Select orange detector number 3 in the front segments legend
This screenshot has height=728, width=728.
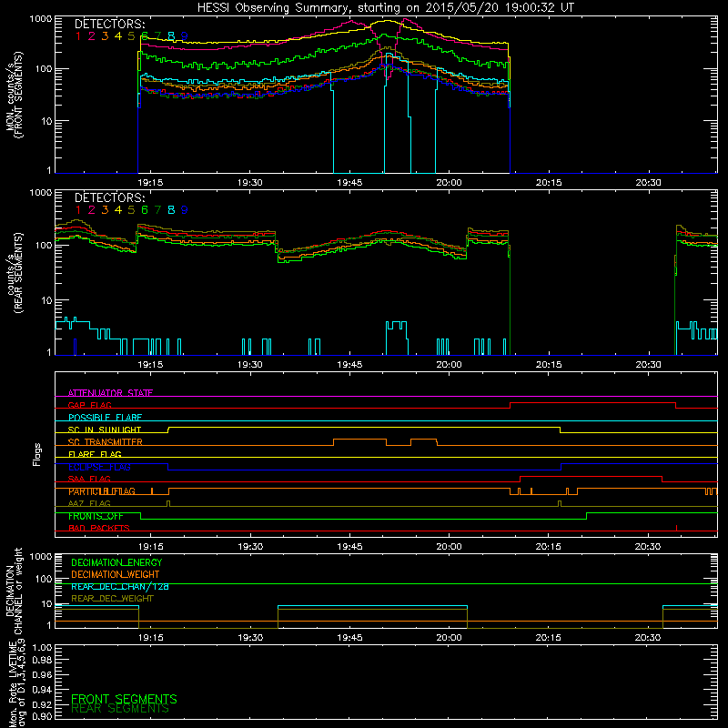[x=105, y=35]
